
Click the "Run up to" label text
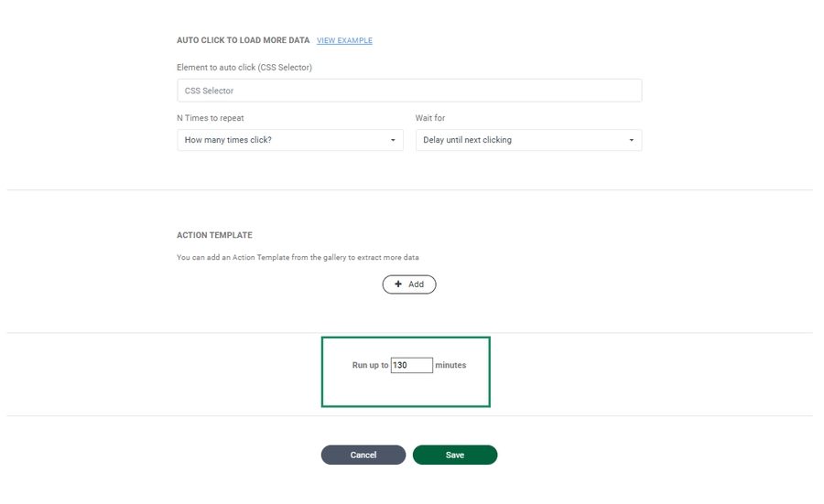(370, 365)
